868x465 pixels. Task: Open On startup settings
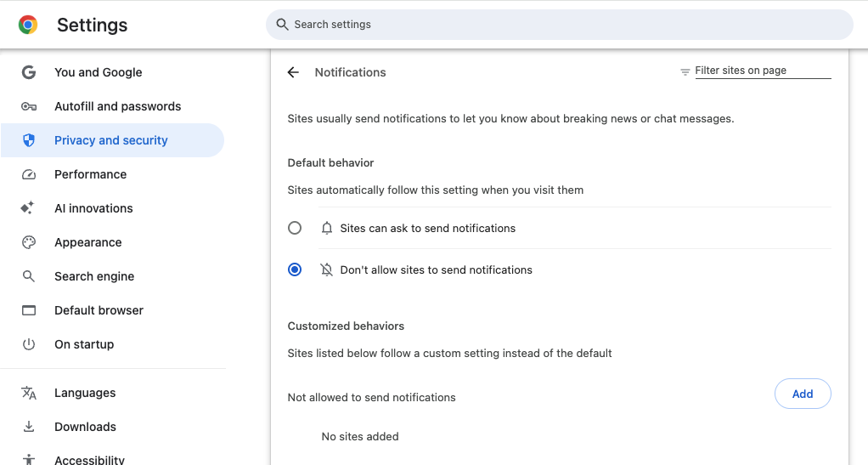(x=112, y=344)
